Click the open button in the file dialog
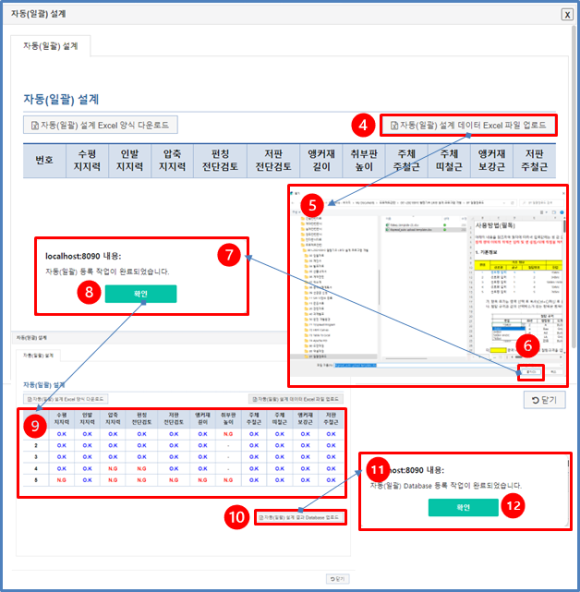 click(x=531, y=372)
